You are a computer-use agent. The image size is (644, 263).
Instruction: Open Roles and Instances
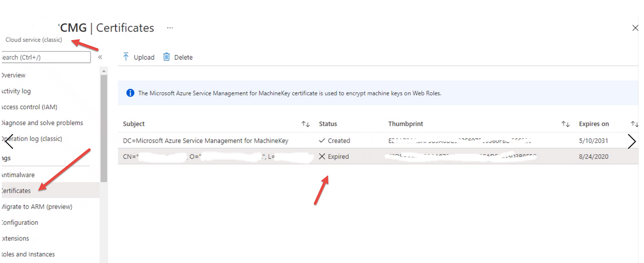28,254
